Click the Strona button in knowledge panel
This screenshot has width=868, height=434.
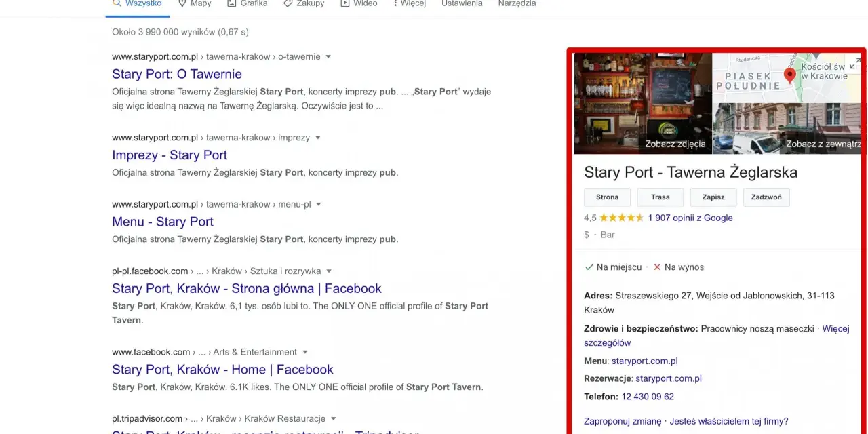pos(607,197)
